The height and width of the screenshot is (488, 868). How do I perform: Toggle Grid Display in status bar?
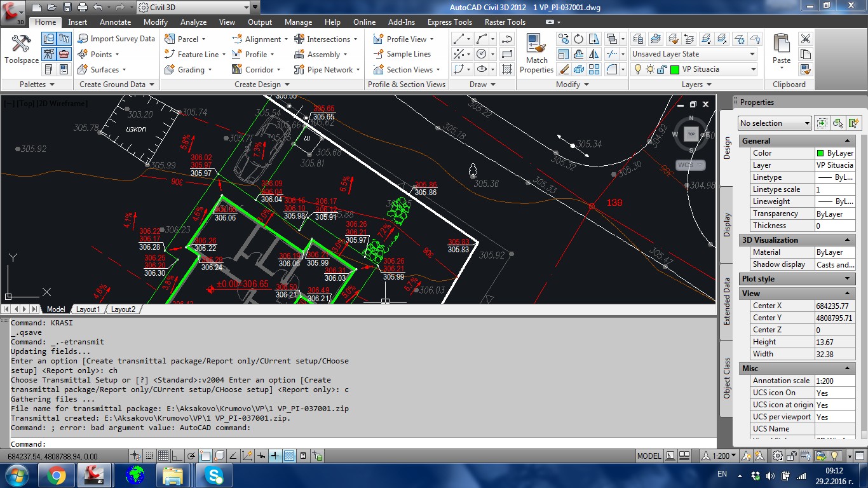coord(163,456)
